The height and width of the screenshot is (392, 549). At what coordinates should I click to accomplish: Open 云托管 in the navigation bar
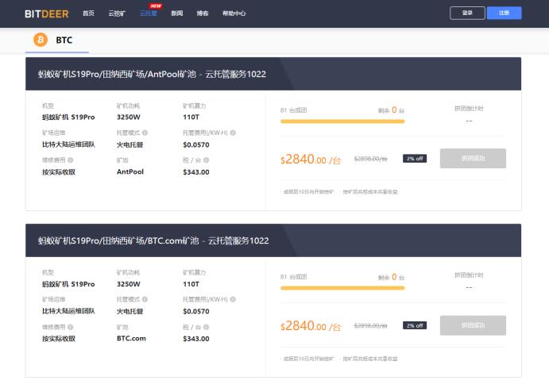pyautogui.click(x=149, y=13)
